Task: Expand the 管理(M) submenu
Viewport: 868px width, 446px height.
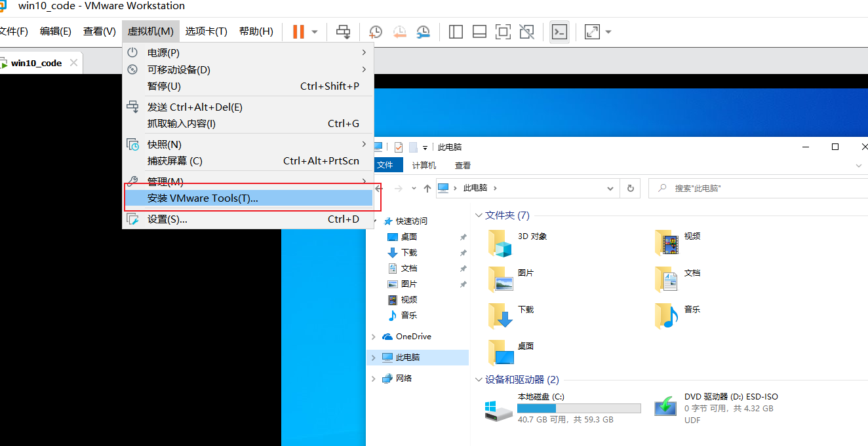Action: [248, 181]
